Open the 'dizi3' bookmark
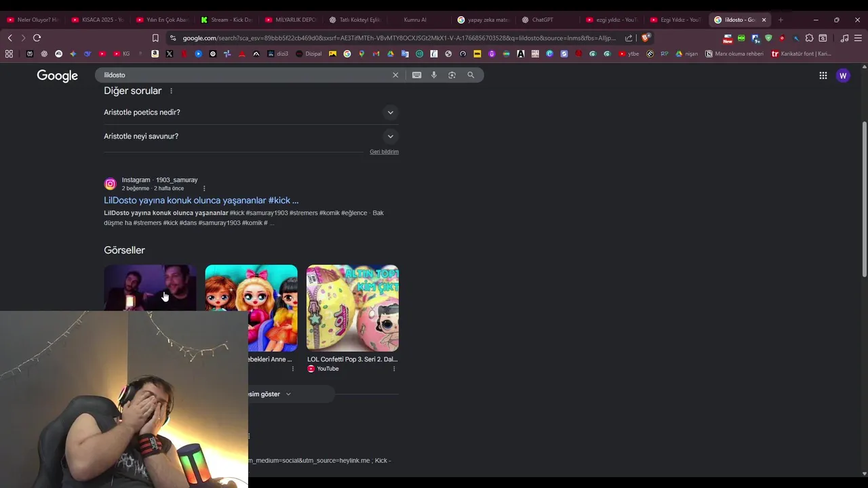 pos(278,54)
